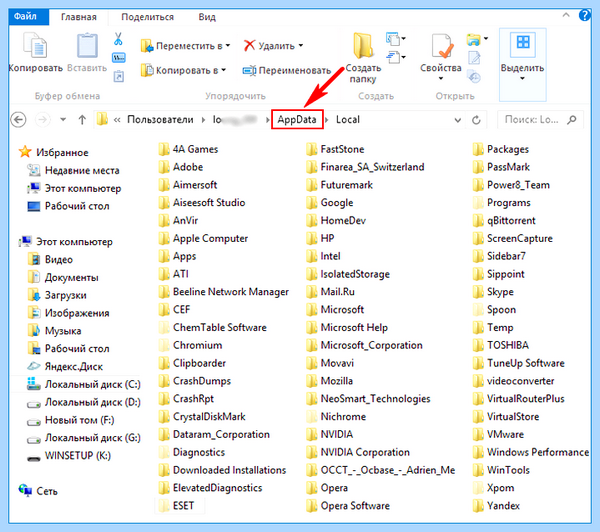600x532 pixels.
Task: Select the VirtualStore folder
Action: click(506, 417)
